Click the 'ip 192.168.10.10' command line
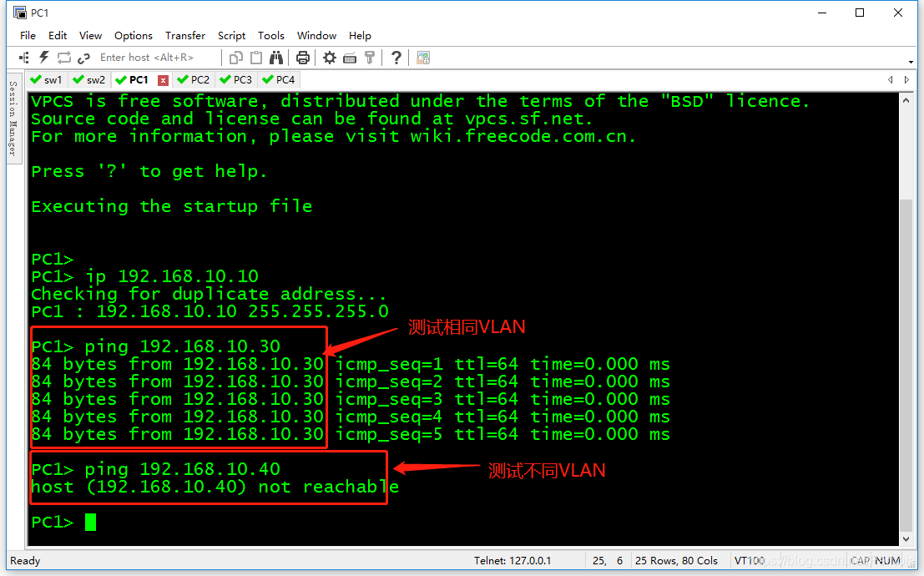 click(145, 276)
